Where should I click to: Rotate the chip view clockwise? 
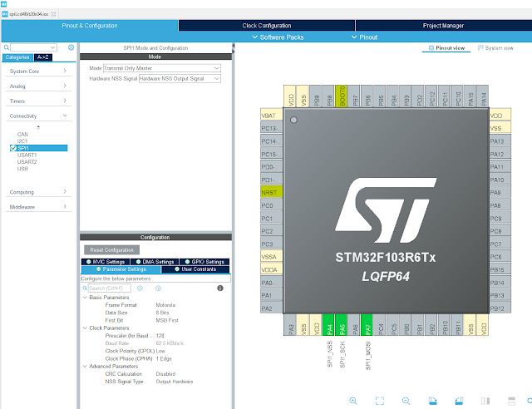pos(432,401)
